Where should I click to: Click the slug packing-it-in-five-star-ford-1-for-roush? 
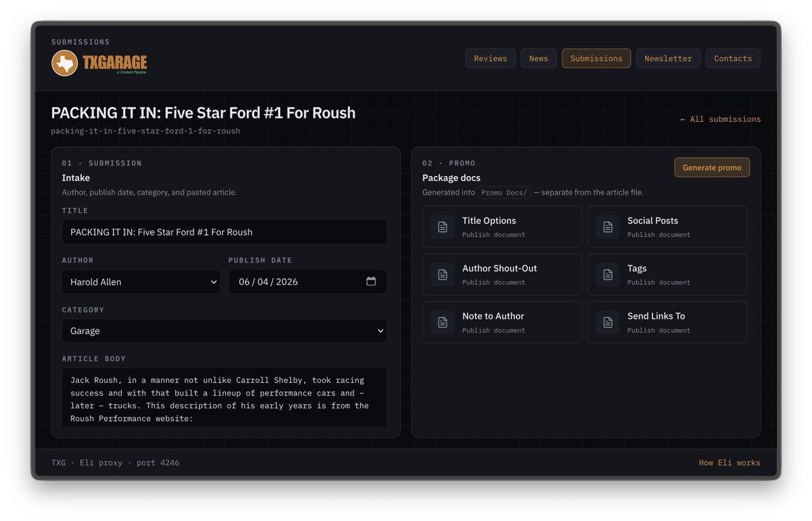(x=145, y=131)
